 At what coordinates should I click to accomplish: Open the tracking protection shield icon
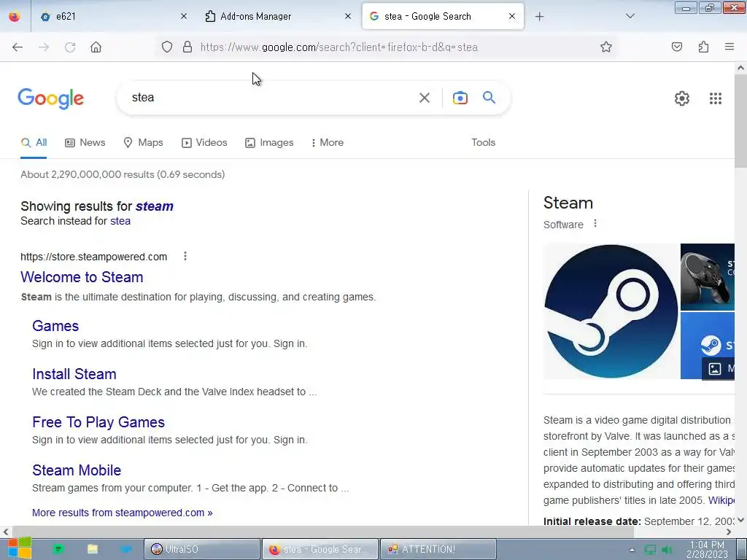point(167,47)
